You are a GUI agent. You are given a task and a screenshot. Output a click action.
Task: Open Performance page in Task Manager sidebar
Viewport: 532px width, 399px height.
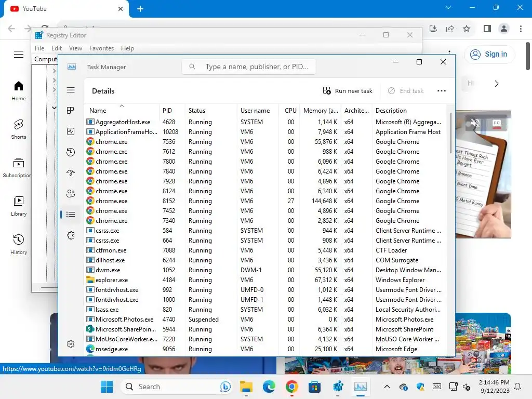click(x=71, y=131)
